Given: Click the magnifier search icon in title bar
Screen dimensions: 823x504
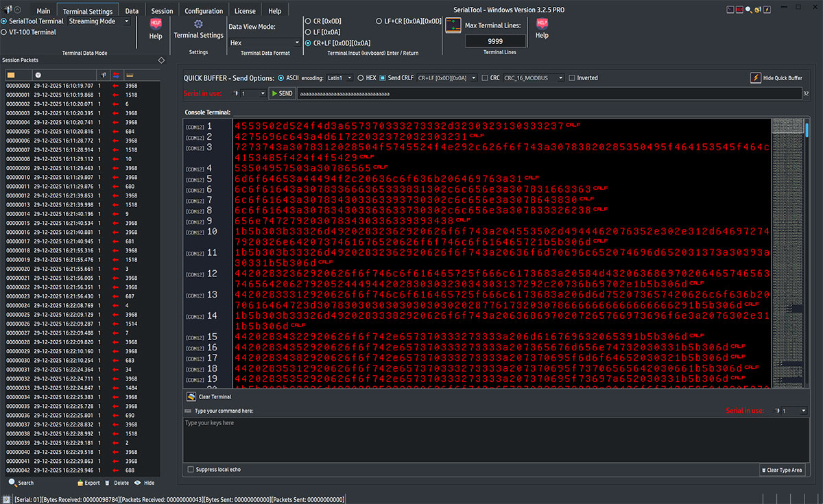Looking at the screenshot, I should (x=748, y=9).
